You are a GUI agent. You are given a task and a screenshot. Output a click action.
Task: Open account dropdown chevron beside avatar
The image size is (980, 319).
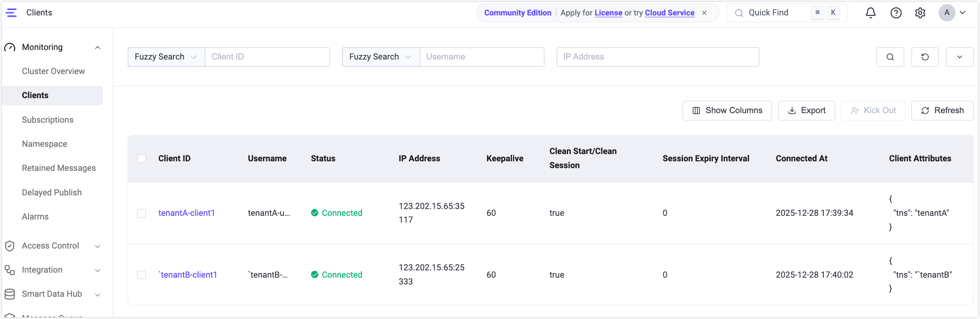point(963,13)
